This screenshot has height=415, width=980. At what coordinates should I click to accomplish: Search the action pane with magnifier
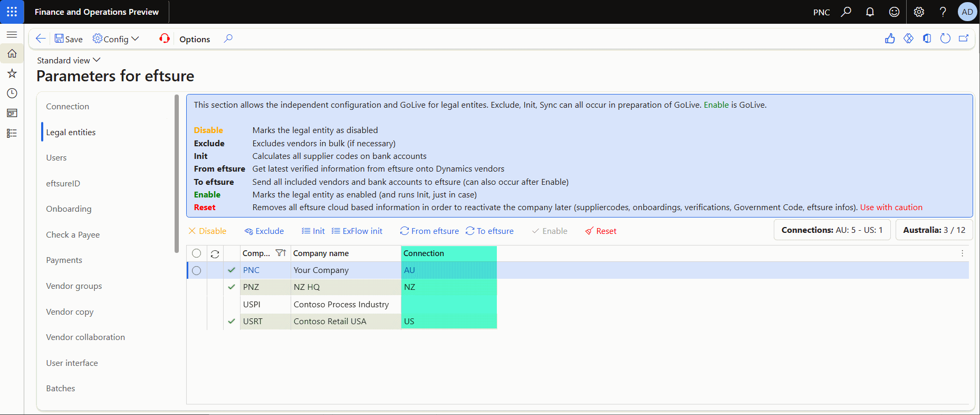(x=228, y=39)
